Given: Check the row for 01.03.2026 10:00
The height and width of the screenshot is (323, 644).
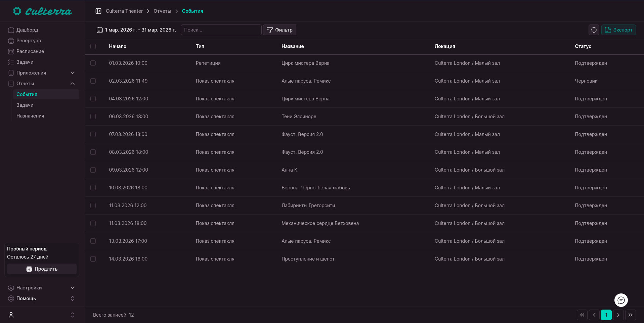Looking at the screenshot, I should click(x=93, y=63).
